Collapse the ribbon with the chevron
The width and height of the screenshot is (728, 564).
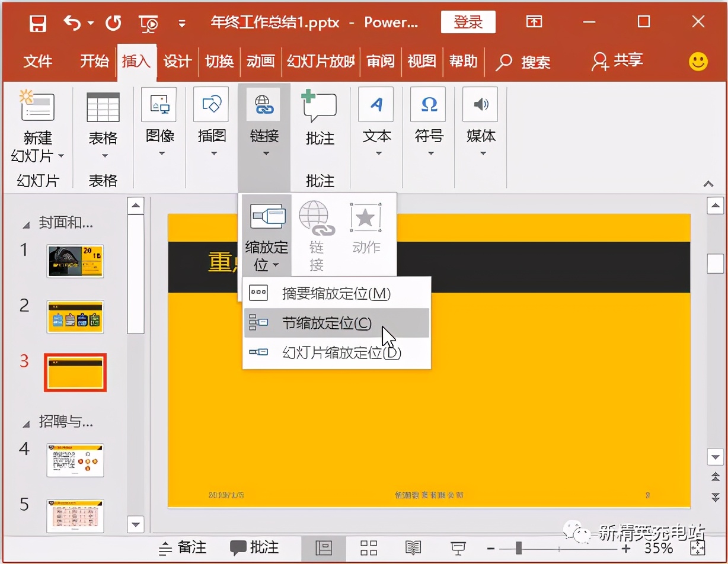tap(709, 184)
